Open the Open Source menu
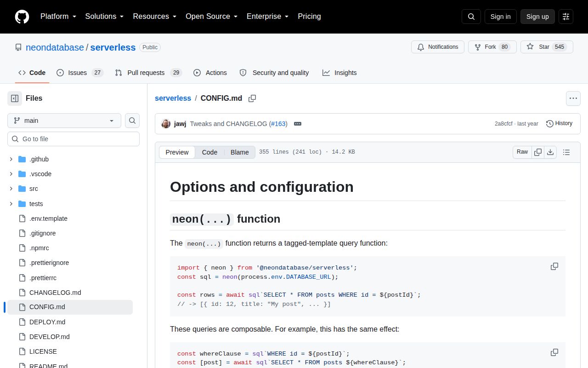 click(211, 16)
